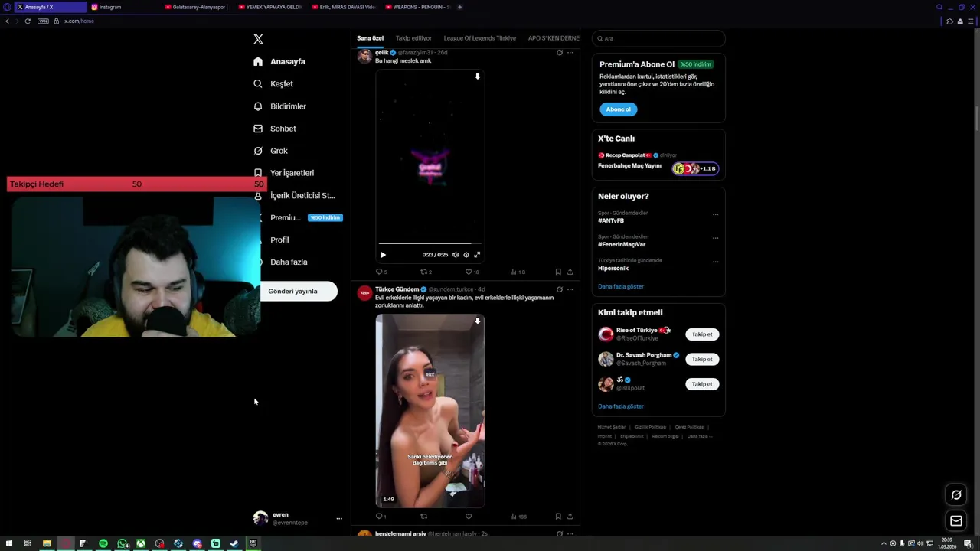Bookmark Türkçe Gündem post
Screen dimensions: 980x551
558,517
